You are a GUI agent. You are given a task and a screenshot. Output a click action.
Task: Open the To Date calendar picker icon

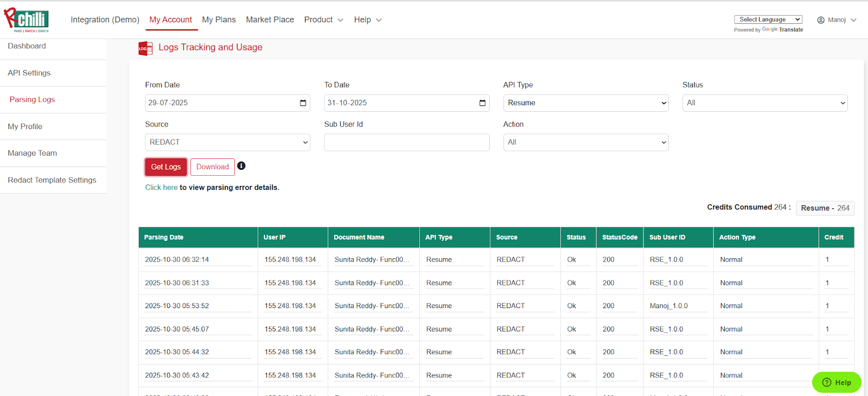tap(482, 103)
